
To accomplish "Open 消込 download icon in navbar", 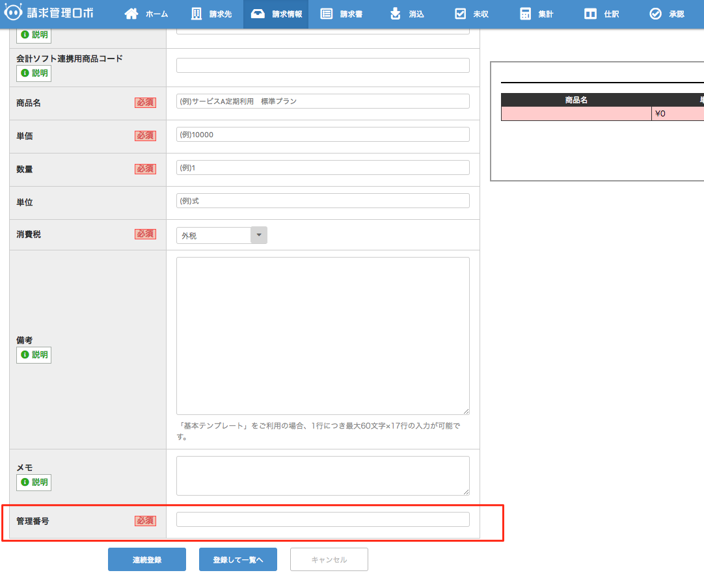I will [396, 14].
